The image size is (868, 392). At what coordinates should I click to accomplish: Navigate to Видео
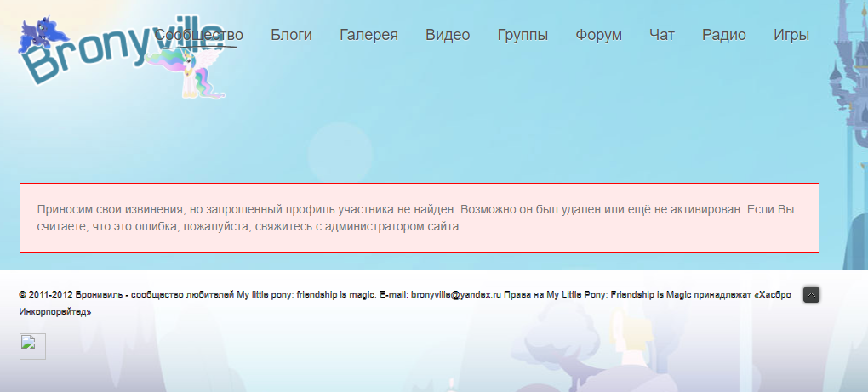[x=448, y=35]
